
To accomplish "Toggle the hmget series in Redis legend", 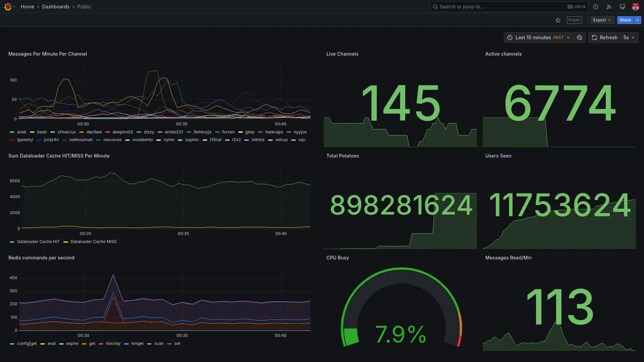I will tap(134, 344).
